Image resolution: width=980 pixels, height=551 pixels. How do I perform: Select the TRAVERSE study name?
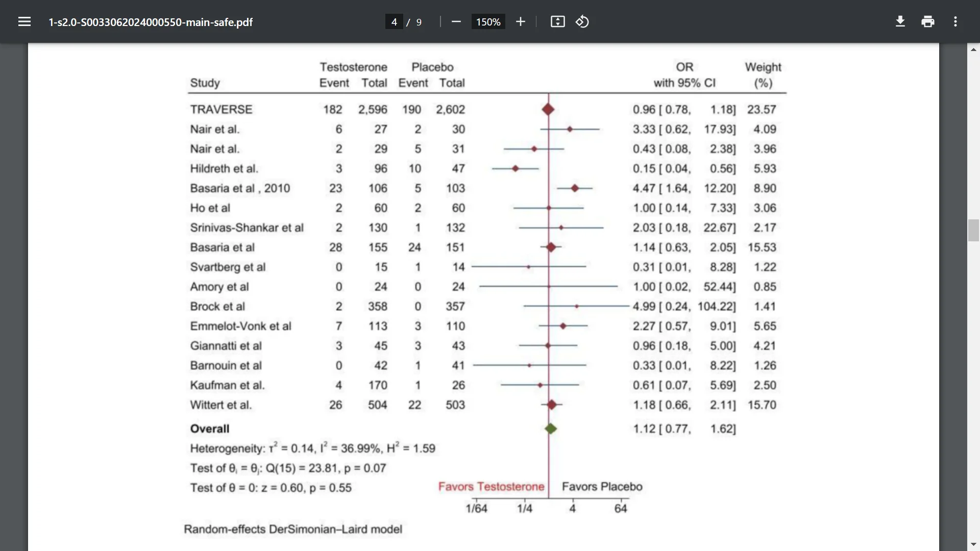coord(221,110)
